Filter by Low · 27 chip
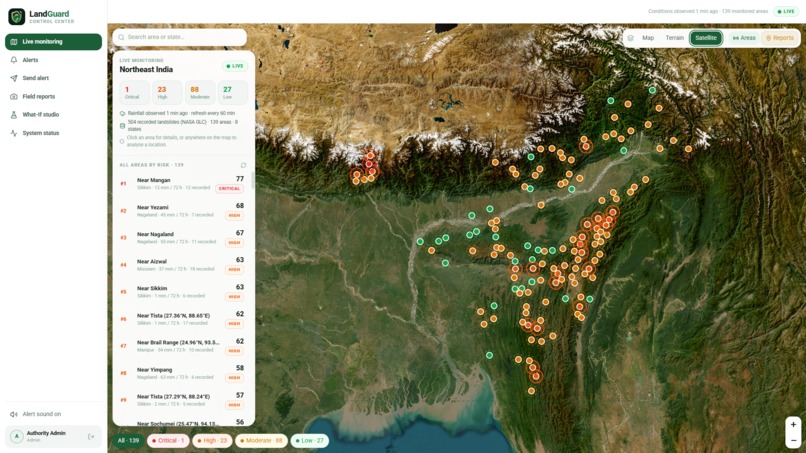 point(309,441)
